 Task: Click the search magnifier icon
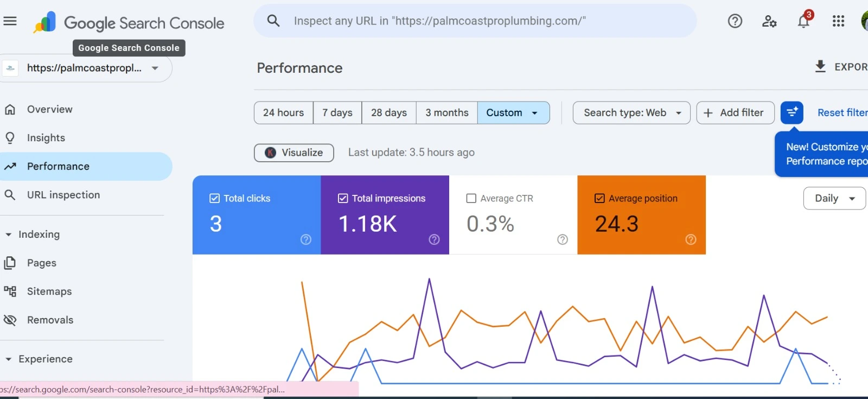[x=273, y=21]
